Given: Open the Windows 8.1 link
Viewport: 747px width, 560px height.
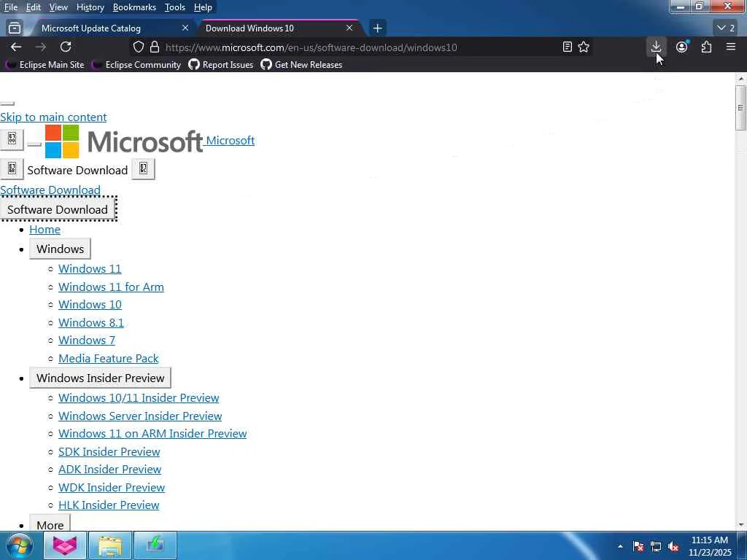Looking at the screenshot, I should tap(91, 323).
